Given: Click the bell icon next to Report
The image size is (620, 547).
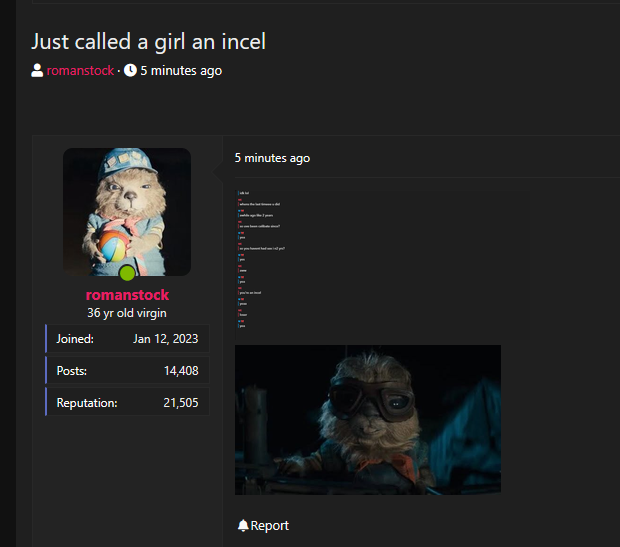Looking at the screenshot, I should point(243,525).
